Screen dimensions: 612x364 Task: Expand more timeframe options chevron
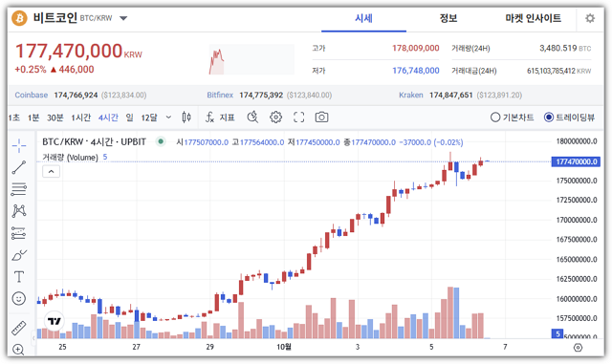[168, 118]
